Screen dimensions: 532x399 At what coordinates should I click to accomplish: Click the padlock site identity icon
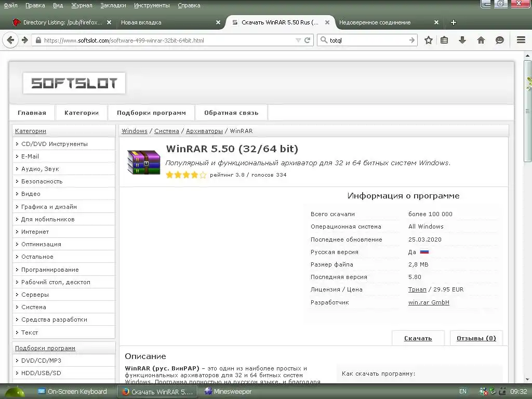38,40
